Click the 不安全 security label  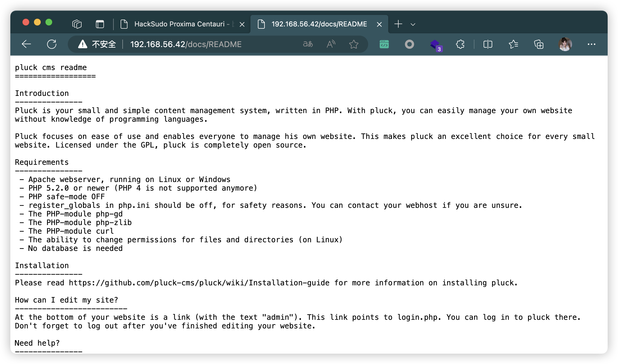(x=104, y=44)
